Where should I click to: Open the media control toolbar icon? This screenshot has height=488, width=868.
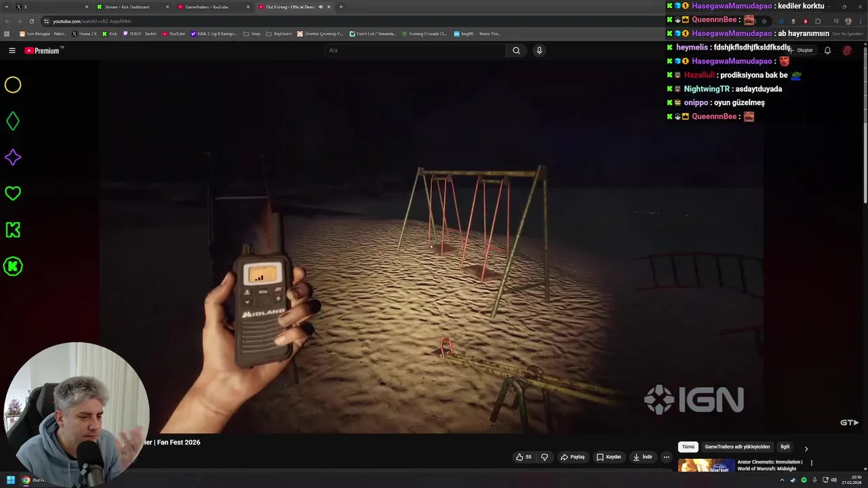835,21
